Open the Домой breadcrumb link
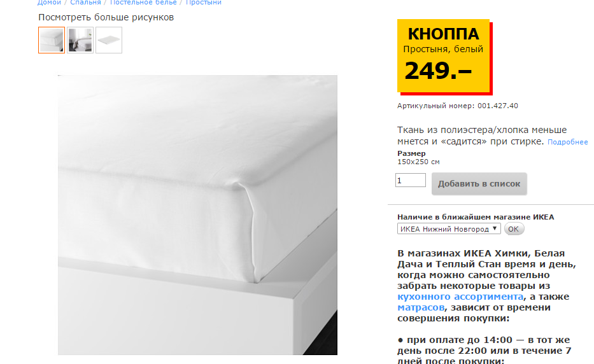The image size is (594, 364). click(49, 3)
